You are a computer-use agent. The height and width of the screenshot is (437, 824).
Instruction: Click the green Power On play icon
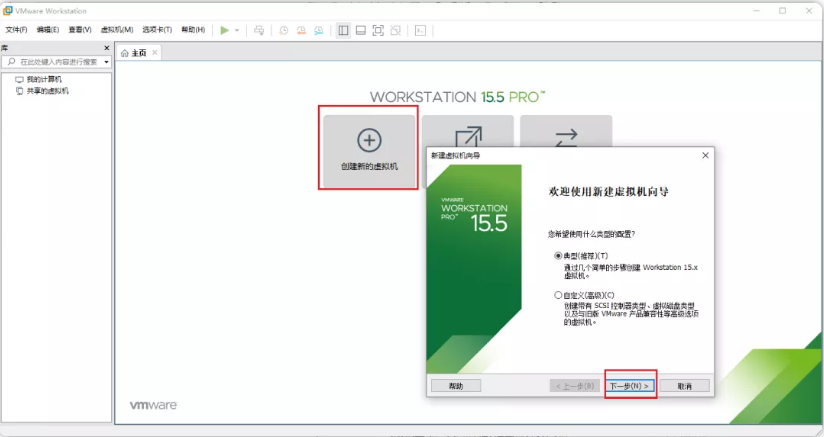(225, 30)
